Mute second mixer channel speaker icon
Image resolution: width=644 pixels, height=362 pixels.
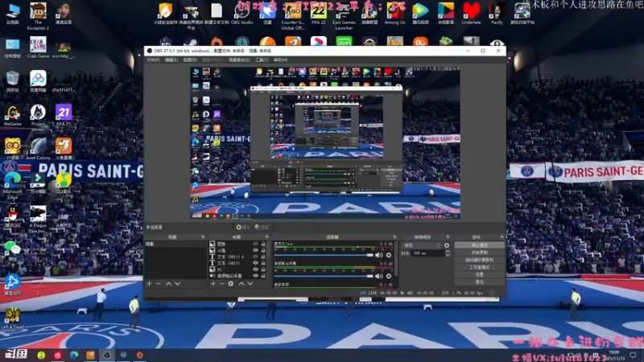click(x=378, y=276)
